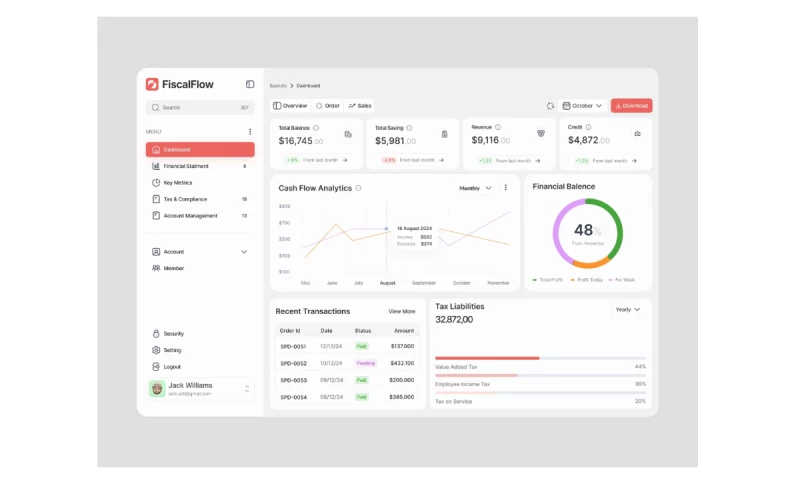Click the Credit card icon at right
The image size is (800, 480).
637,134
